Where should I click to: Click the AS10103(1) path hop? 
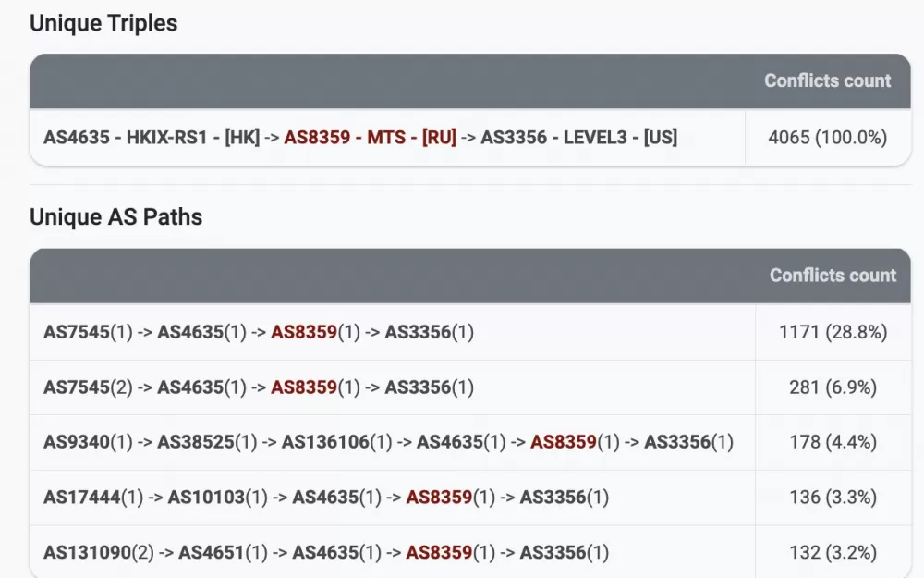(x=218, y=498)
